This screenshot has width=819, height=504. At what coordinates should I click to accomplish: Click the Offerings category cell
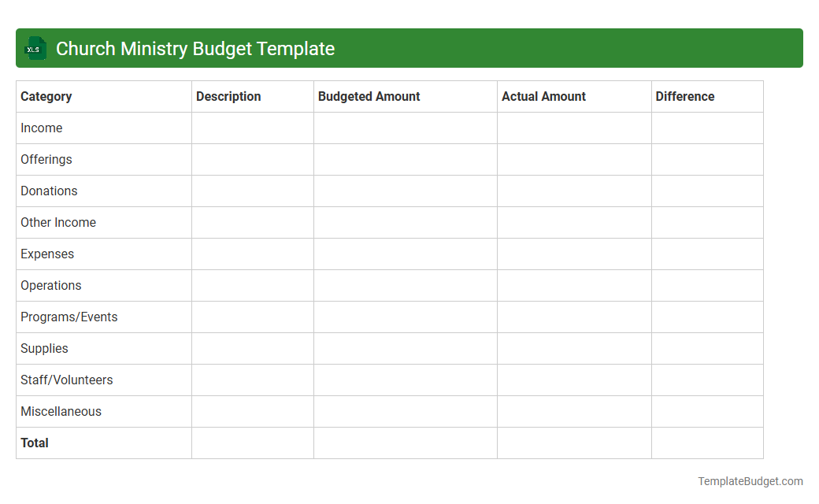[46, 159]
